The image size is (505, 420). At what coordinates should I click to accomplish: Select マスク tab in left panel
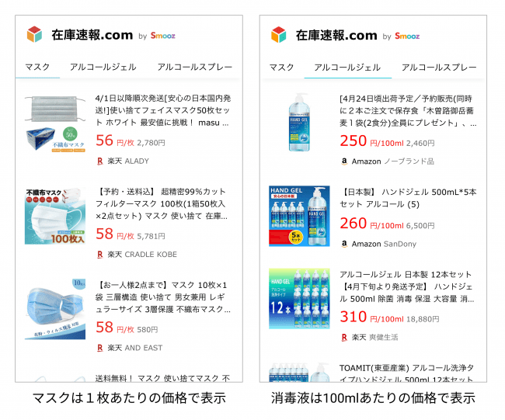click(x=37, y=67)
